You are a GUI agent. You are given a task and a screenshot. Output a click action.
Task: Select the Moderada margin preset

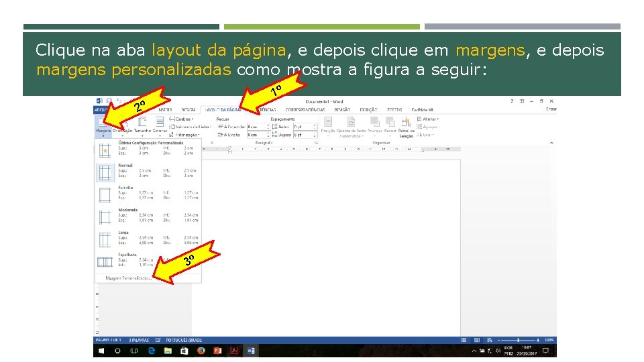coord(148,216)
